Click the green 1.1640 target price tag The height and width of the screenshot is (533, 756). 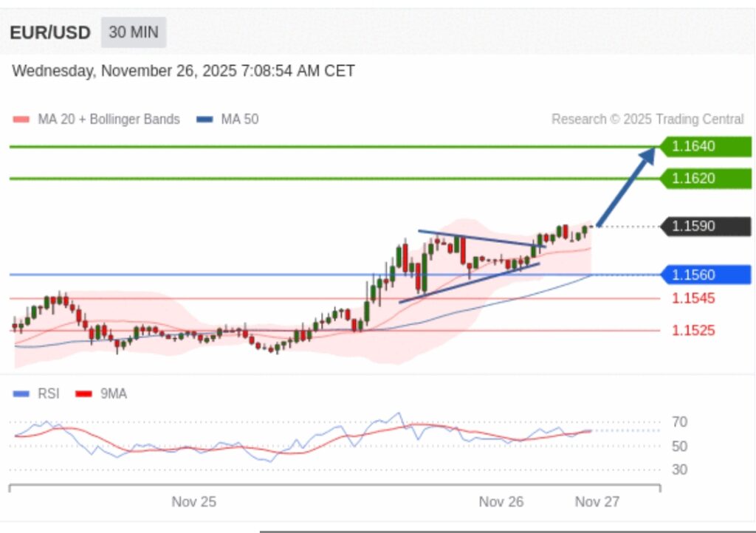(705, 146)
